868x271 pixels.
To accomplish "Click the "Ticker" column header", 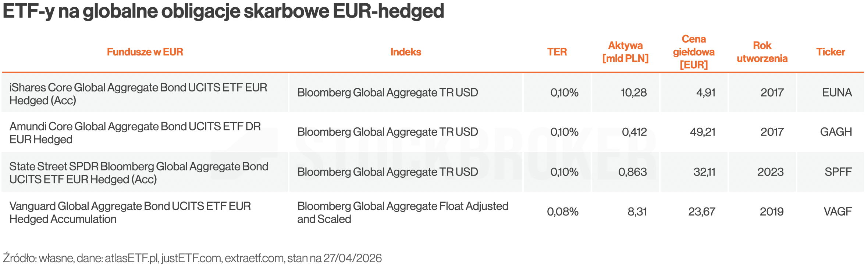I will [830, 52].
